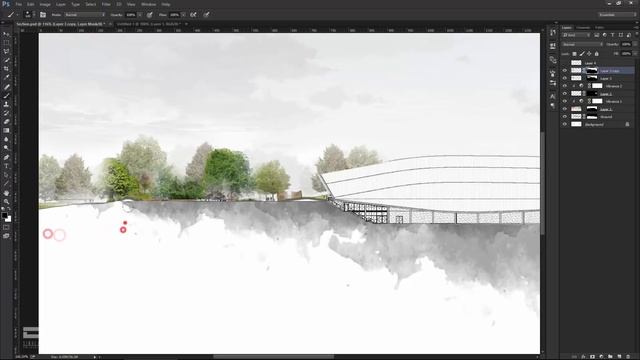Create a new layer from the panel footer
This screenshot has width=640, height=360.
[x=619, y=356]
